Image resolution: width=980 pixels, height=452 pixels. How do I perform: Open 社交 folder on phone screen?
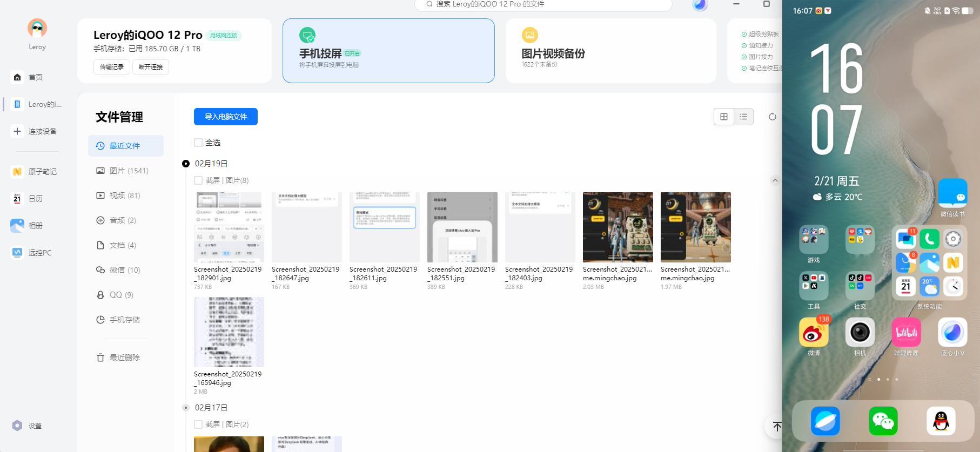coord(860,286)
